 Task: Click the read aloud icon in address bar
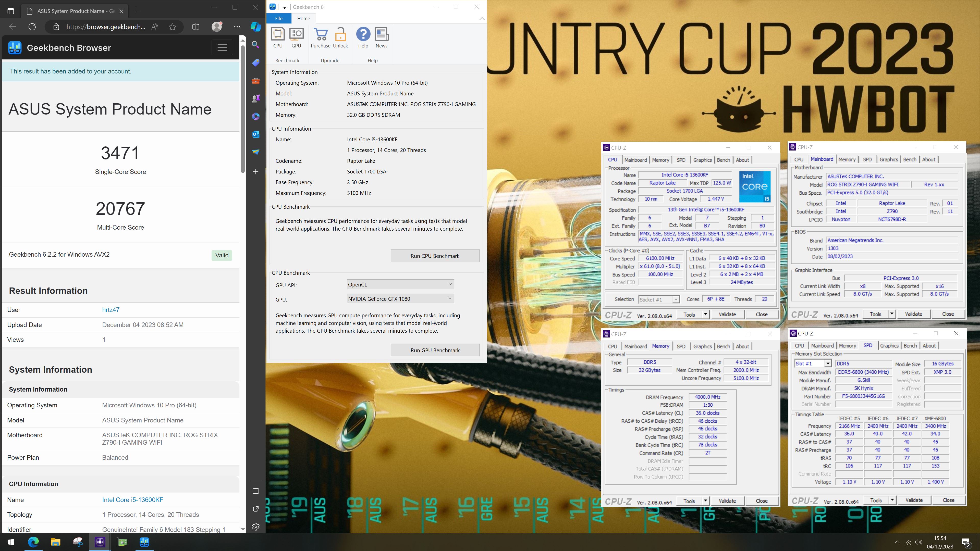tap(154, 27)
